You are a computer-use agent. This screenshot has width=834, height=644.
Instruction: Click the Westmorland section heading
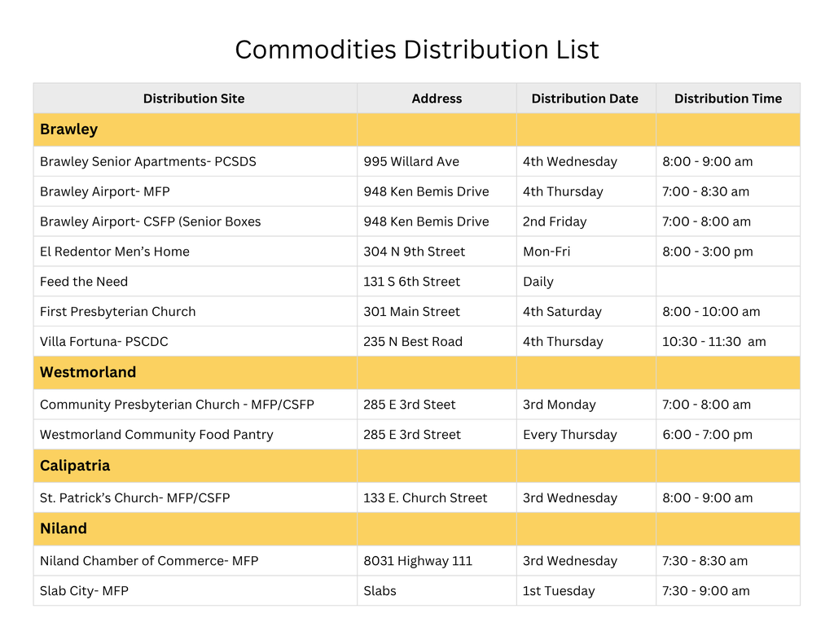click(x=88, y=372)
